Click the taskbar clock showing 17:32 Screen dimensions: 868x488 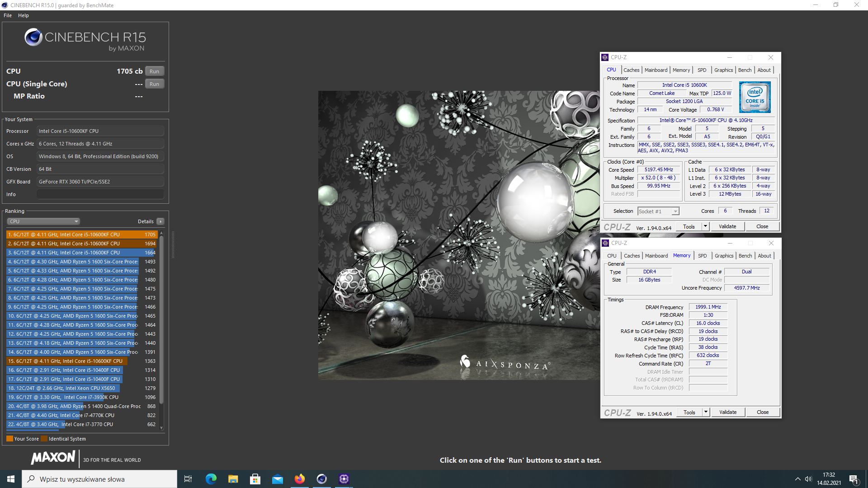(x=829, y=479)
